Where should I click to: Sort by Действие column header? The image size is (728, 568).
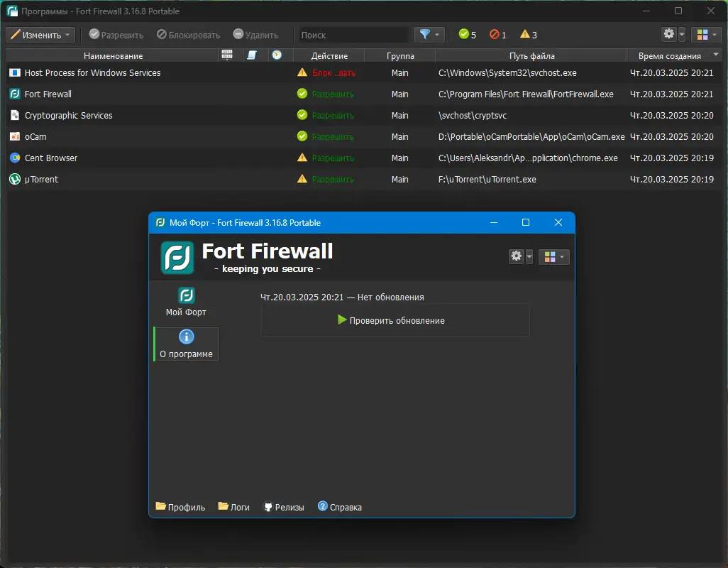point(329,55)
